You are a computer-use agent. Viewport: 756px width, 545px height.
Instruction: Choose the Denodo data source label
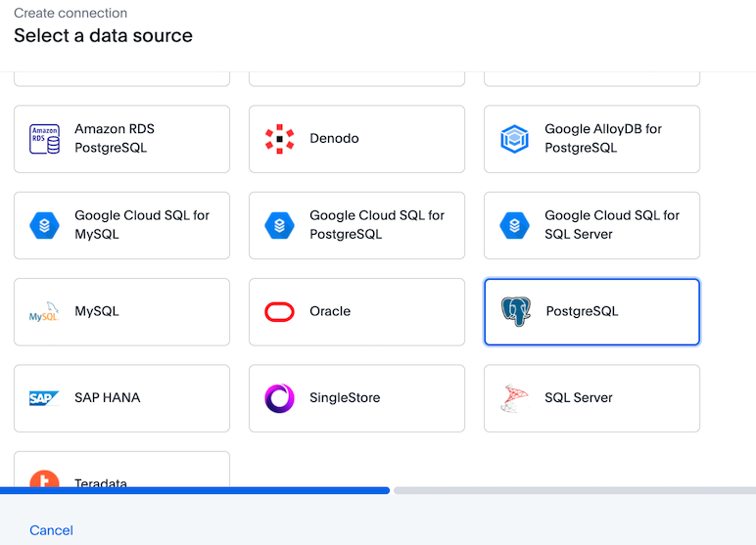pos(334,138)
